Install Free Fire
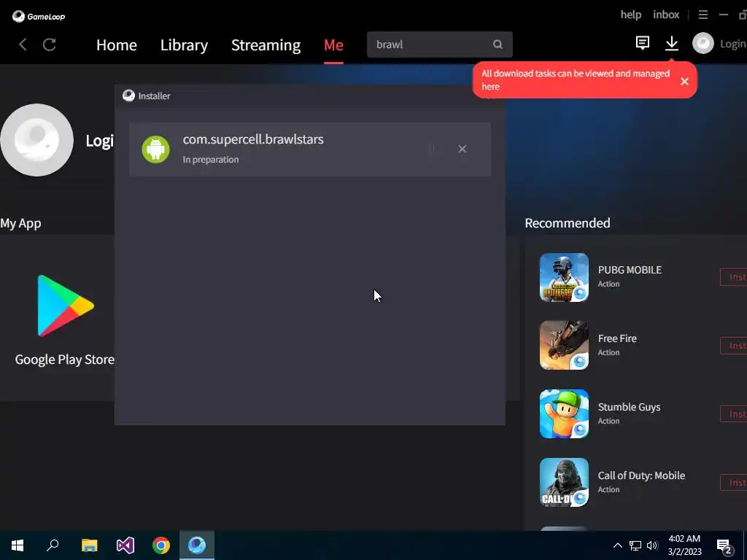Viewport: 747px width, 560px height. 734,345
